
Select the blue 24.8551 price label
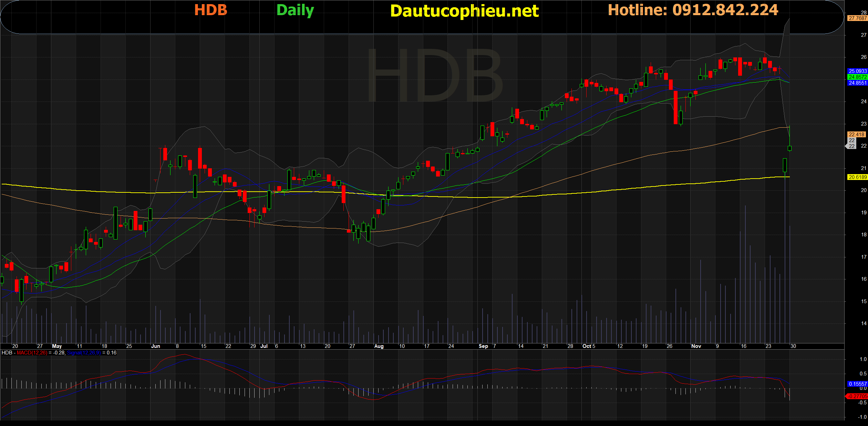[x=857, y=83]
